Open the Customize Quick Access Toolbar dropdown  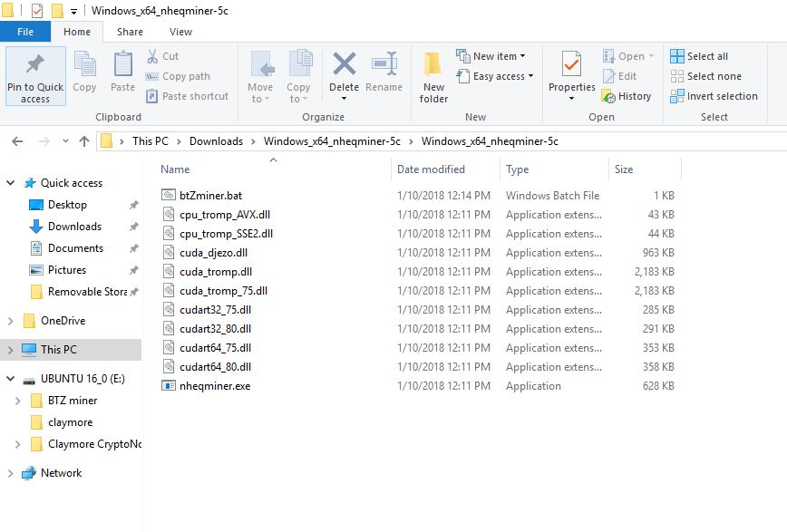point(73,12)
